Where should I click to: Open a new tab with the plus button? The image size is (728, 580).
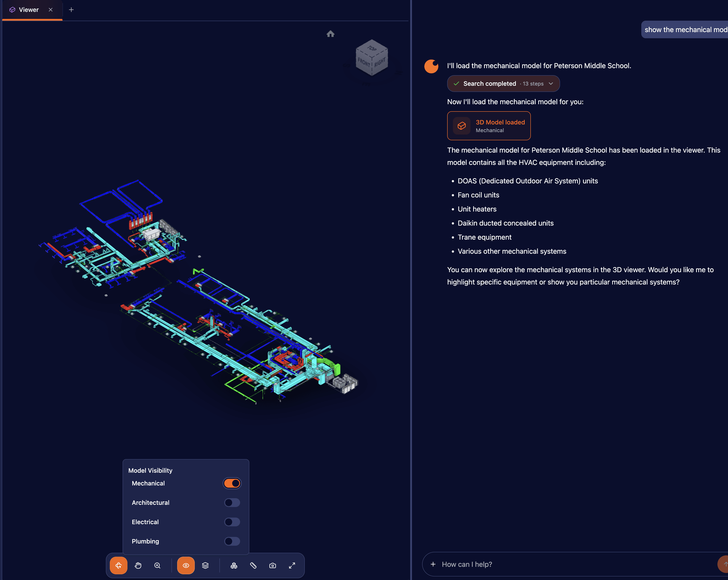pyautogui.click(x=71, y=9)
